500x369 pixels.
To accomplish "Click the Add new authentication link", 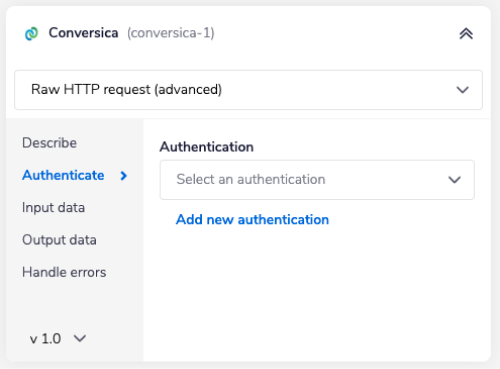I will 252,220.
